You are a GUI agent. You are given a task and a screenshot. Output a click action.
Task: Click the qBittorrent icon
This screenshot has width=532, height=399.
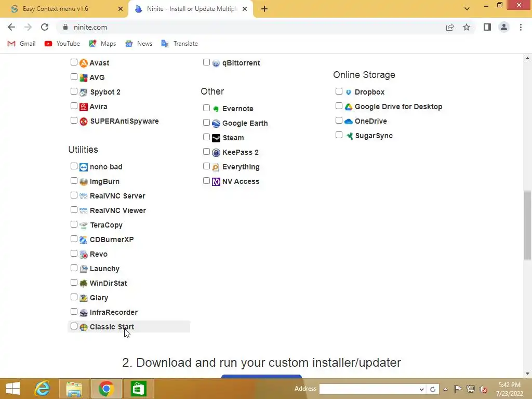tap(216, 63)
